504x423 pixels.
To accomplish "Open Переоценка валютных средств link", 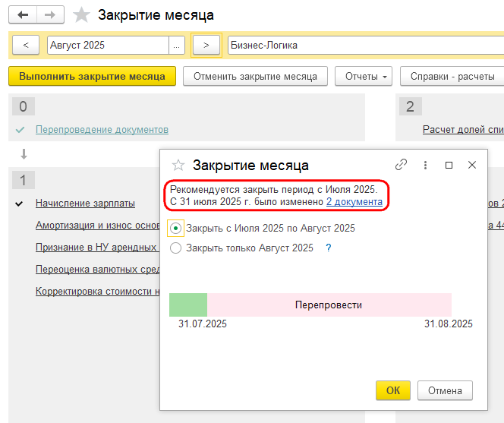I will pyautogui.click(x=98, y=269).
